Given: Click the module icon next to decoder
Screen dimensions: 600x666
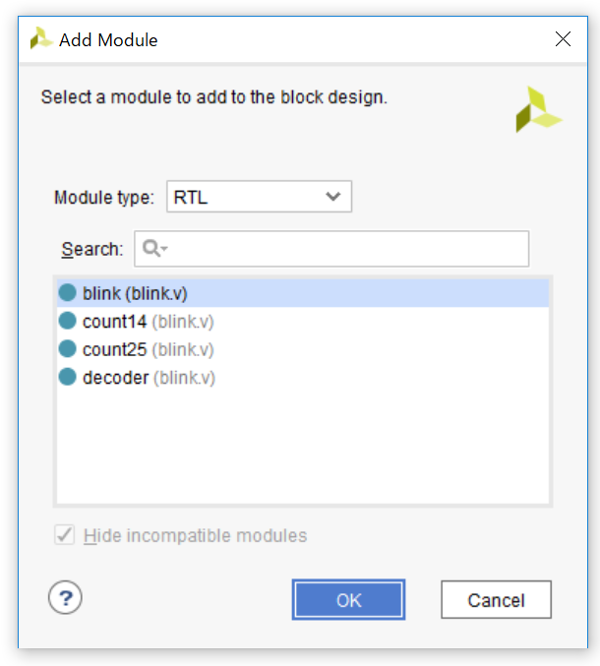Looking at the screenshot, I should pos(67,377).
